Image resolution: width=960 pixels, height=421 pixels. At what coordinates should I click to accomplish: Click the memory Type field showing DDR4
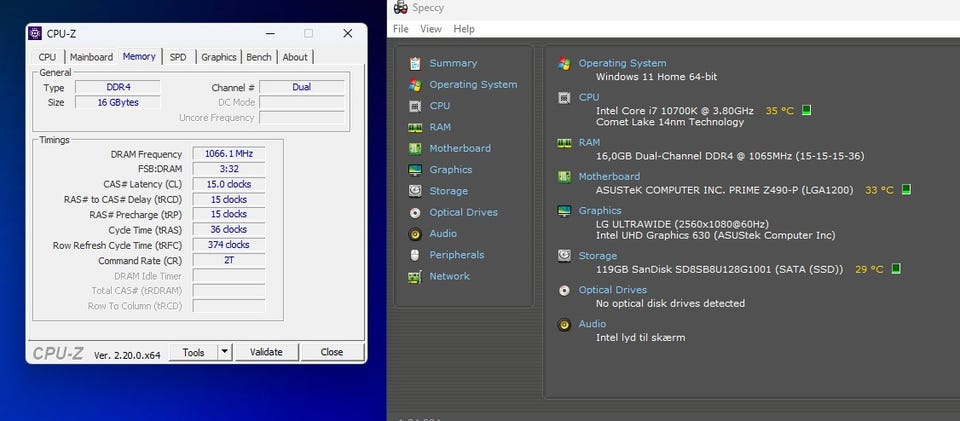(x=118, y=87)
